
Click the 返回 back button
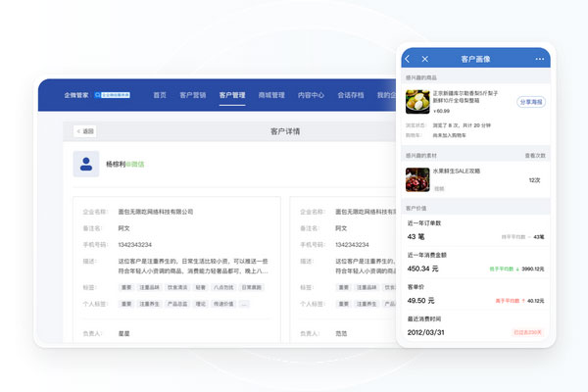coord(86,130)
